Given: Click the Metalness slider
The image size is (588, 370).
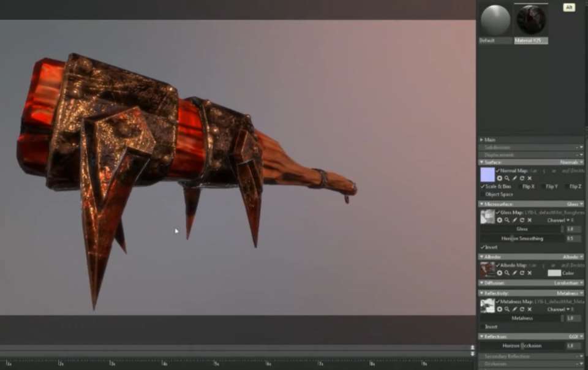Looking at the screenshot, I should pyautogui.click(x=522, y=319).
